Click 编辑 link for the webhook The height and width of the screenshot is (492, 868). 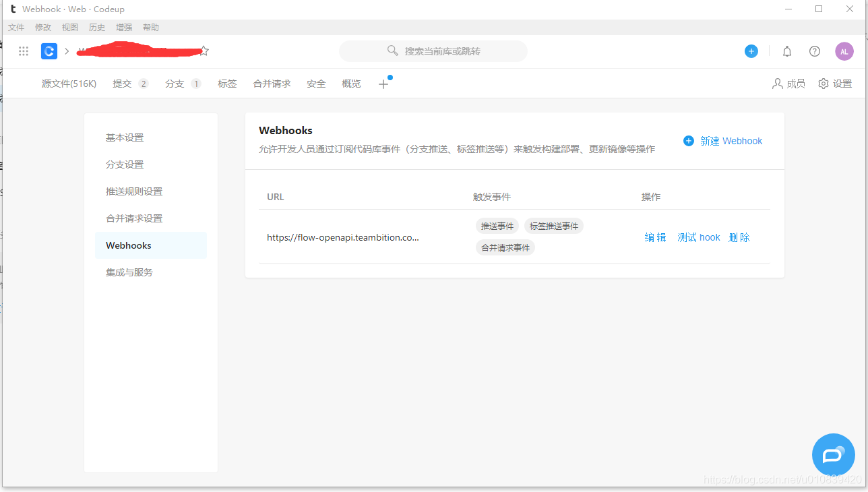(655, 237)
